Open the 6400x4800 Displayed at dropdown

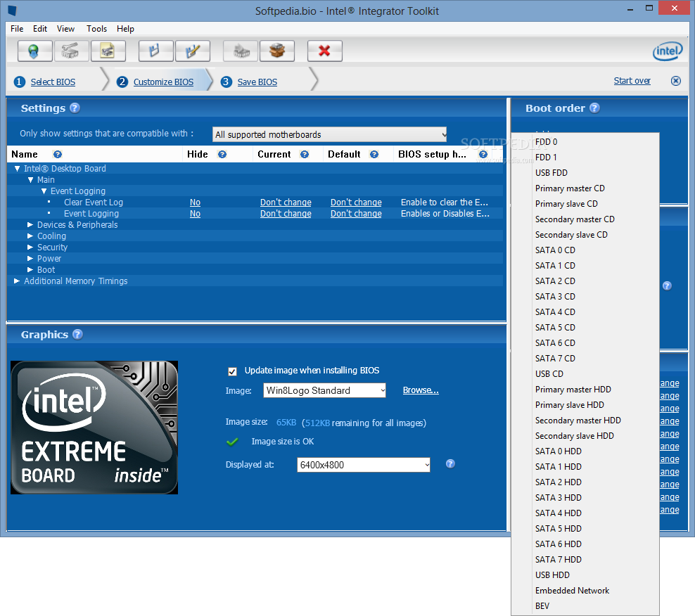click(x=364, y=465)
